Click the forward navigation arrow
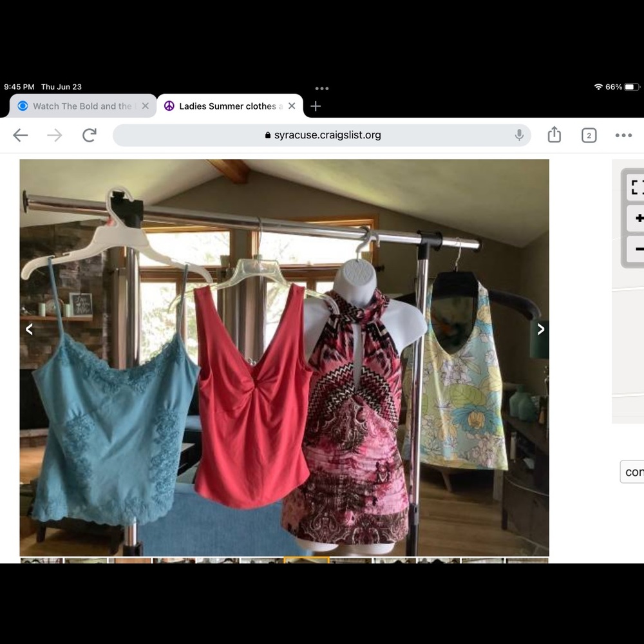644x644 pixels. pyautogui.click(x=55, y=135)
